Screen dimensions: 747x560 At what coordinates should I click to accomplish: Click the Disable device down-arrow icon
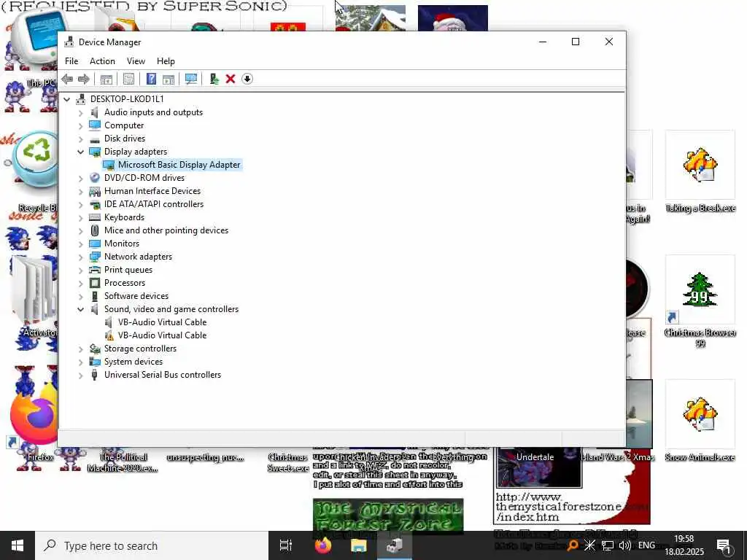tap(247, 79)
